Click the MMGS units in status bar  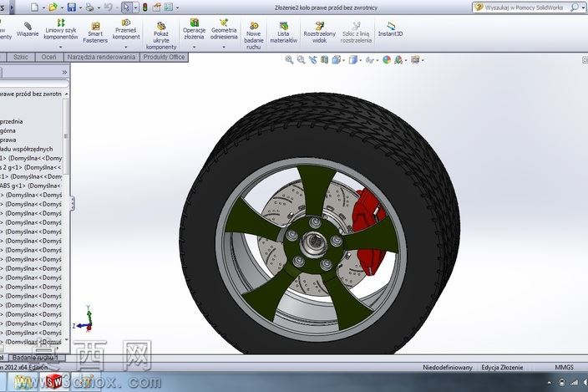pos(564,367)
